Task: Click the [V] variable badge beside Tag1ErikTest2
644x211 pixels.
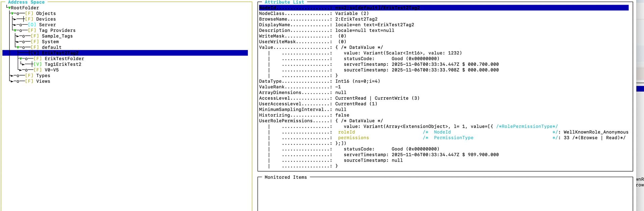Action: (x=38, y=65)
